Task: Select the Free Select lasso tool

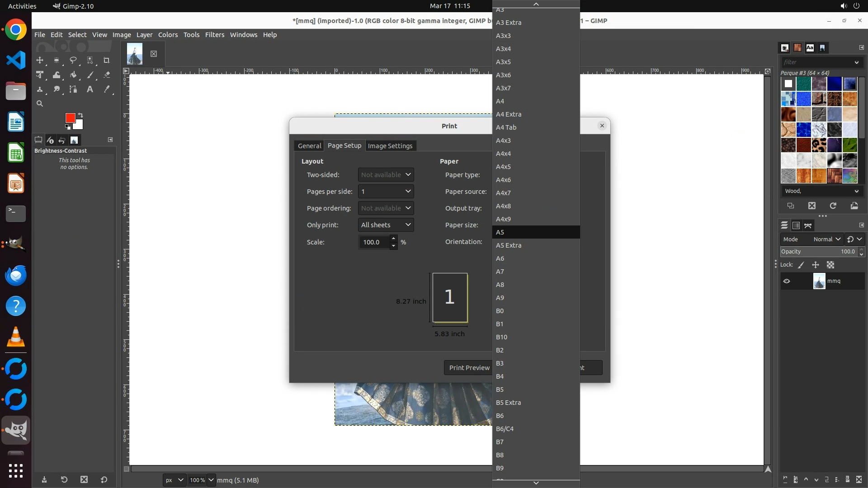Action: (x=73, y=60)
